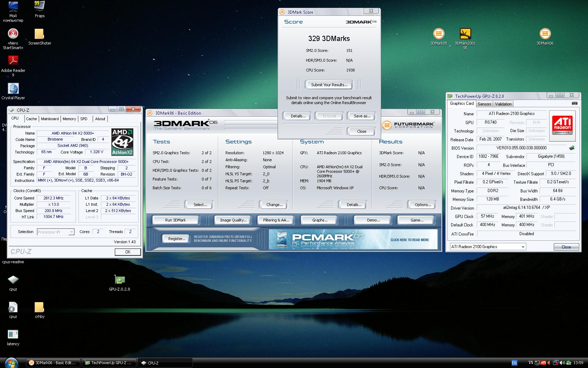Open the My Computer desktop icon
Viewport: 588px width, 368px height.
click(x=13, y=11)
